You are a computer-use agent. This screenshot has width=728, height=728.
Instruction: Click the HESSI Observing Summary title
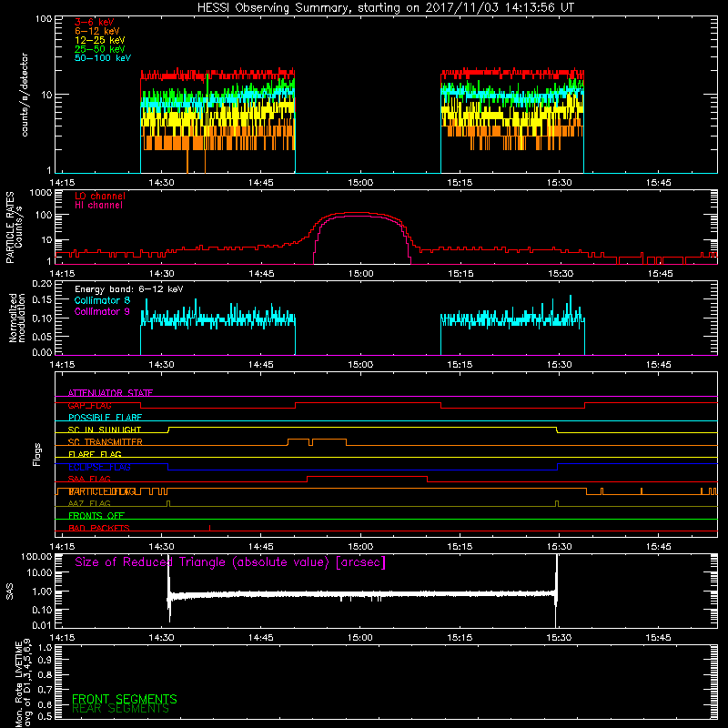point(386,8)
